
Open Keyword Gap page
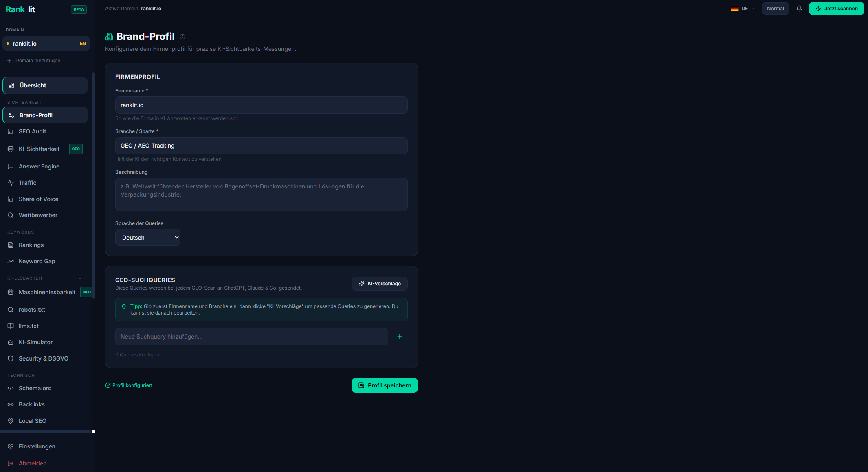[45, 261]
